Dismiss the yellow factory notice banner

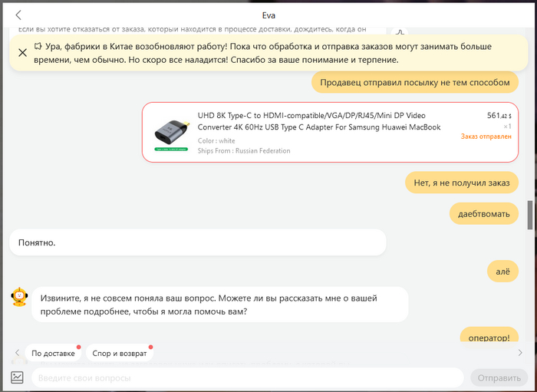click(x=22, y=53)
